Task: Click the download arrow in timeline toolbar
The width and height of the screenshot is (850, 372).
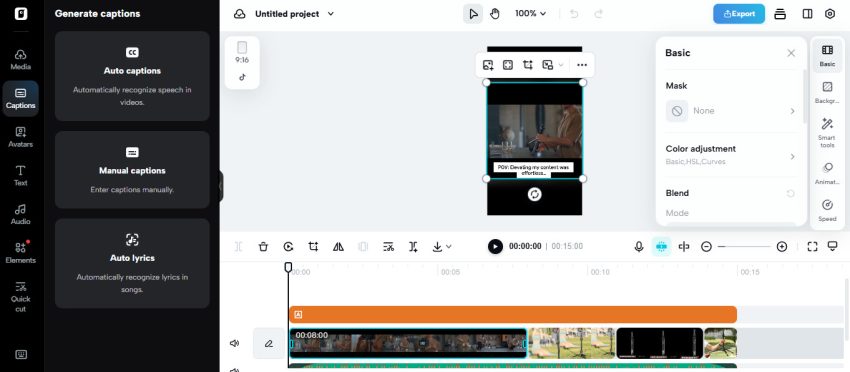Action: coord(437,247)
